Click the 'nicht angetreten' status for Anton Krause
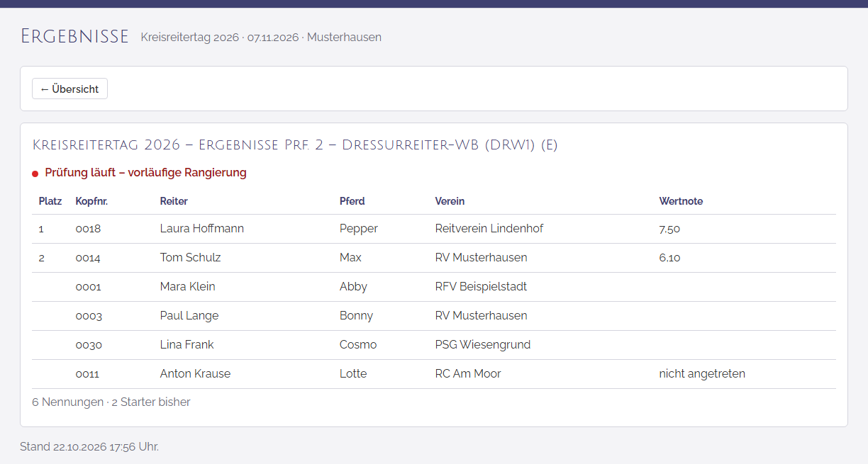 click(702, 374)
